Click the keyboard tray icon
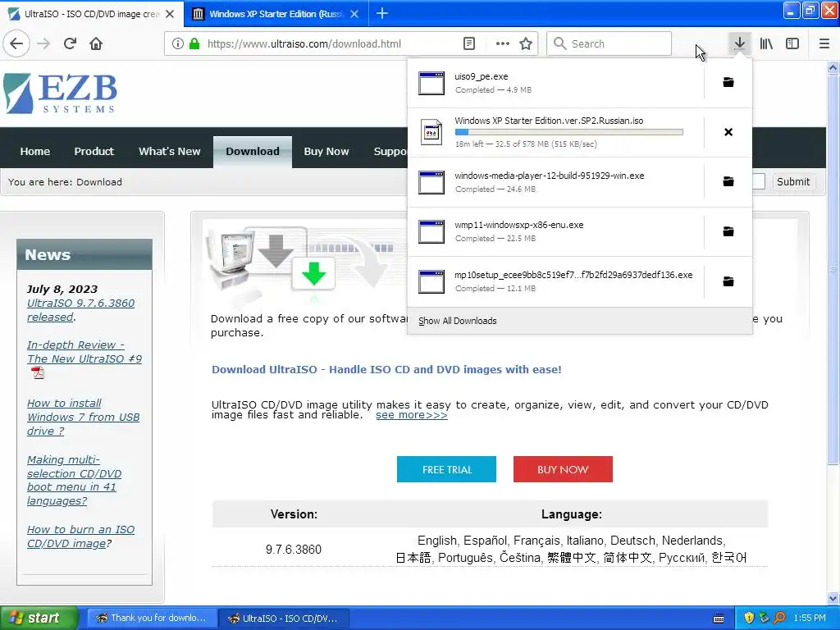The width and height of the screenshot is (840, 630). 719,619
